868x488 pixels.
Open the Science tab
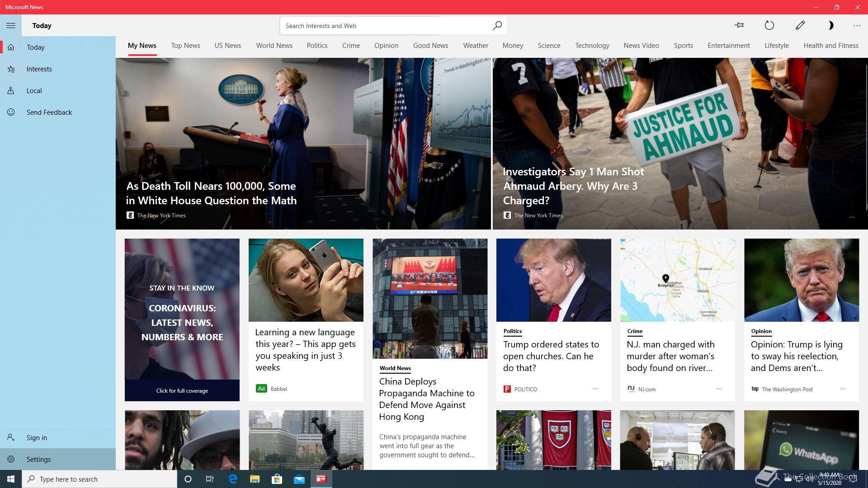(549, 46)
